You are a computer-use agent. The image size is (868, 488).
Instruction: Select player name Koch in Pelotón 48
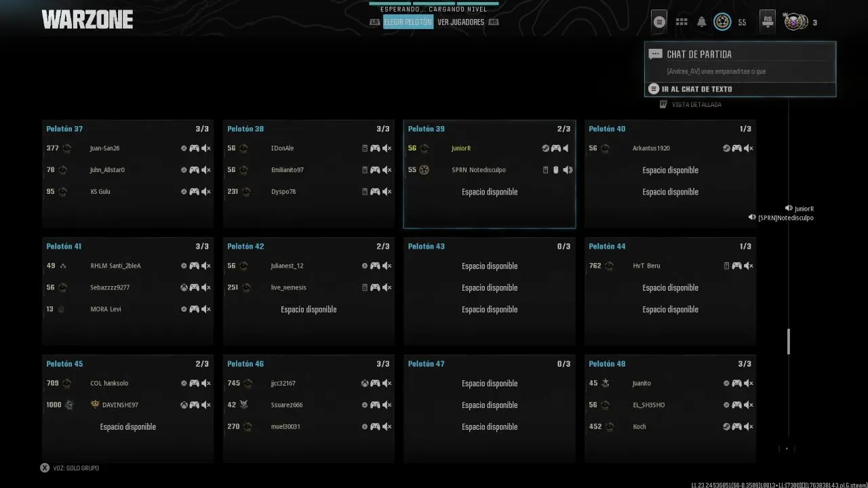tap(639, 427)
